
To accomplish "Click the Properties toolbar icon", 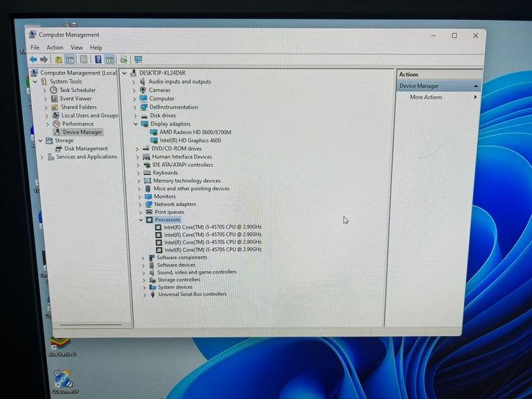I will tap(83, 60).
